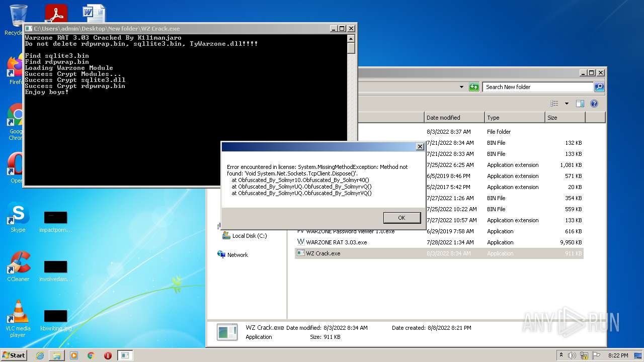Click the Explorer search magnifier button
644x362 pixels.
pyautogui.click(x=599, y=87)
